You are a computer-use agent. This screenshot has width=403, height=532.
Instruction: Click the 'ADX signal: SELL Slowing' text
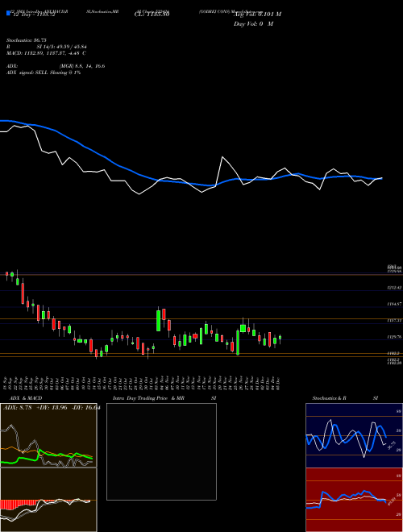[x=44, y=73]
